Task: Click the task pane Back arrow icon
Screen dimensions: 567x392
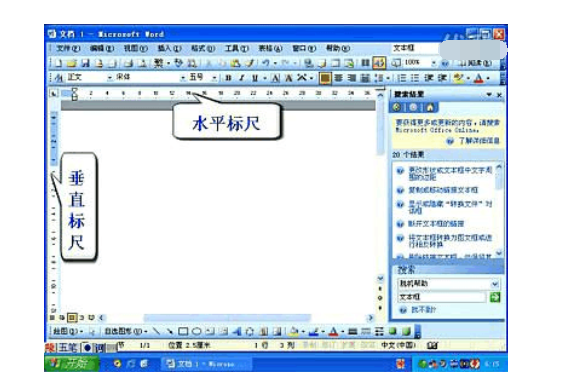Action: [397, 107]
